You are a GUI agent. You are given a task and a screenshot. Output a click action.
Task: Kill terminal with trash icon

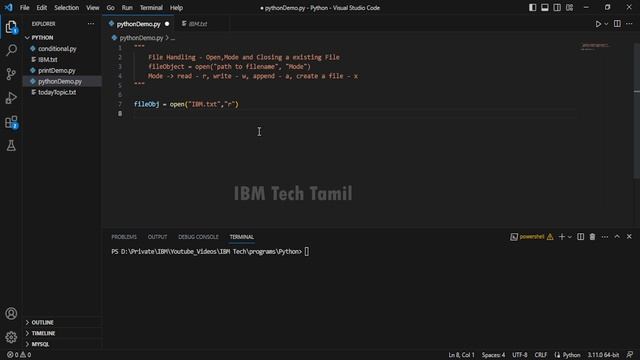coord(592,237)
